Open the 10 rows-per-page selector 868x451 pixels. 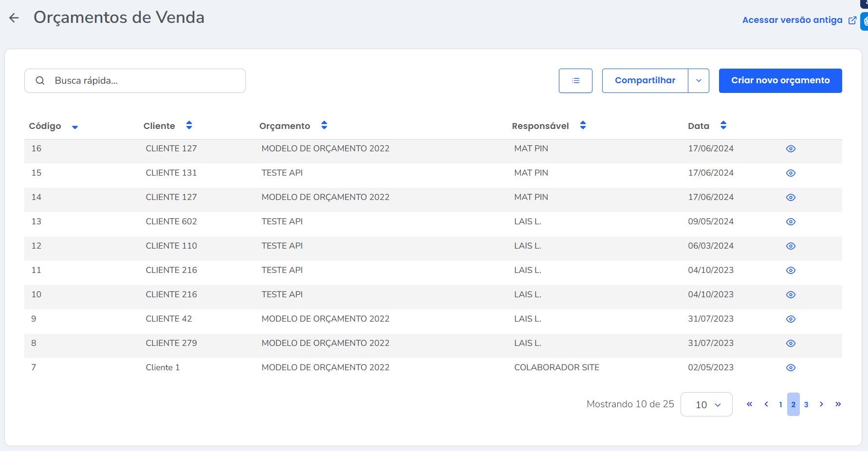[706, 405]
